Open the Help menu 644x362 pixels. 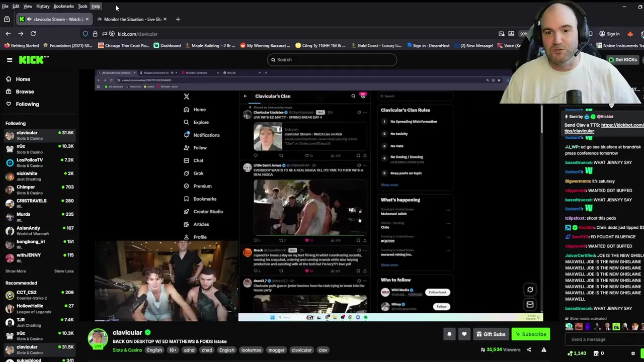coord(96,6)
